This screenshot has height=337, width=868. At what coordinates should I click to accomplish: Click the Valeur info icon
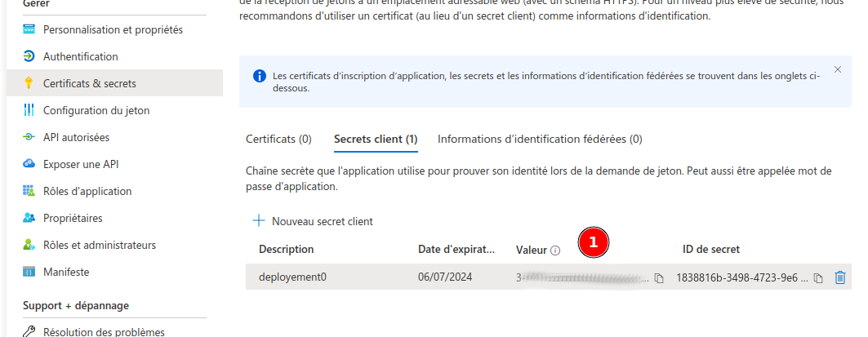click(x=555, y=250)
